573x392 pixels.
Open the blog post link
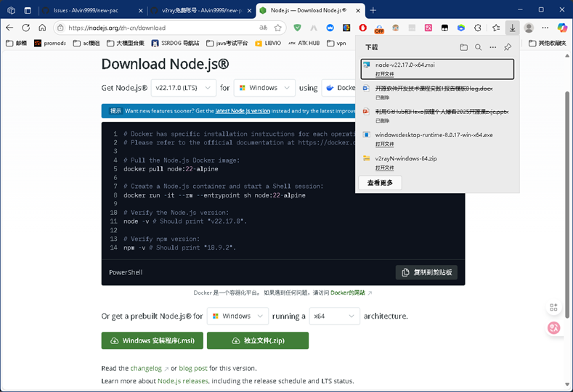193,368
